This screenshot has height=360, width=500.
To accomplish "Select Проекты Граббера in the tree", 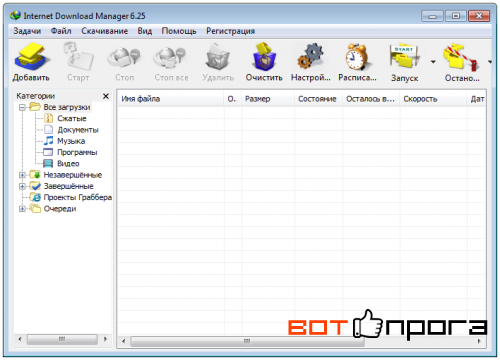I will [78, 197].
